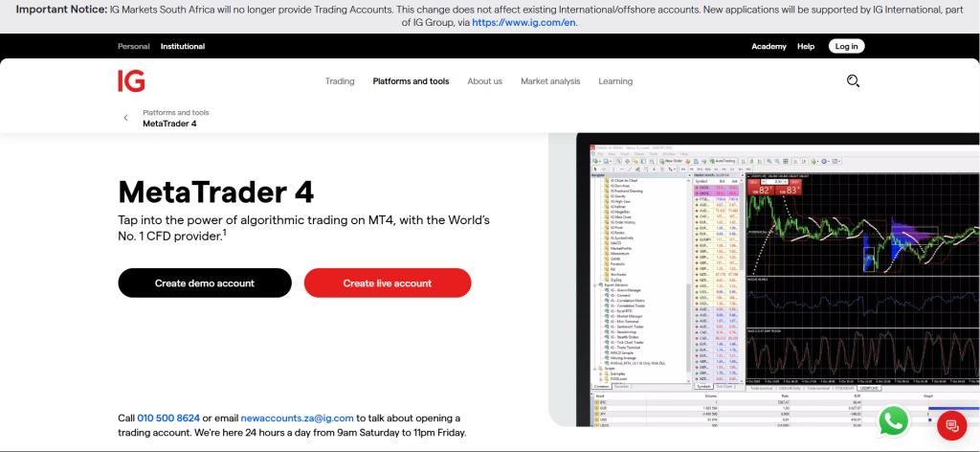Expand the Market analysis menu

coord(550,81)
